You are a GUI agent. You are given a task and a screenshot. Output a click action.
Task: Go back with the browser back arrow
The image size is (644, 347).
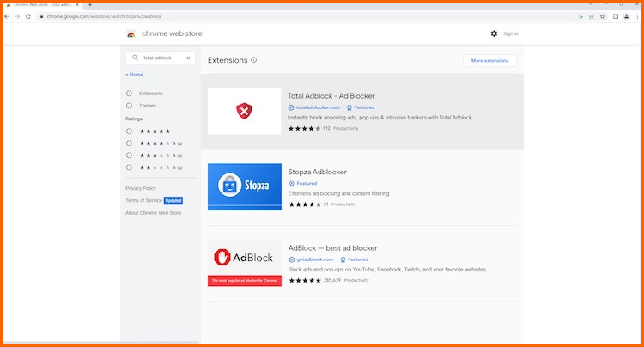(x=7, y=16)
